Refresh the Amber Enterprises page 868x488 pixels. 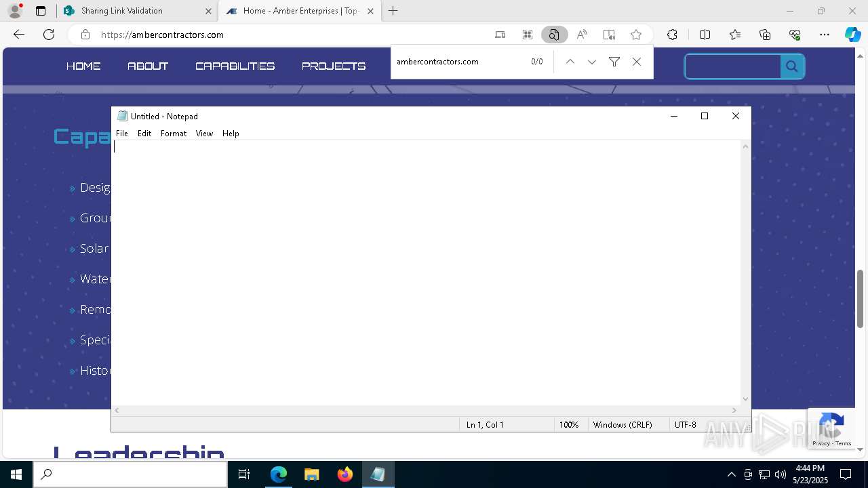[x=49, y=35]
